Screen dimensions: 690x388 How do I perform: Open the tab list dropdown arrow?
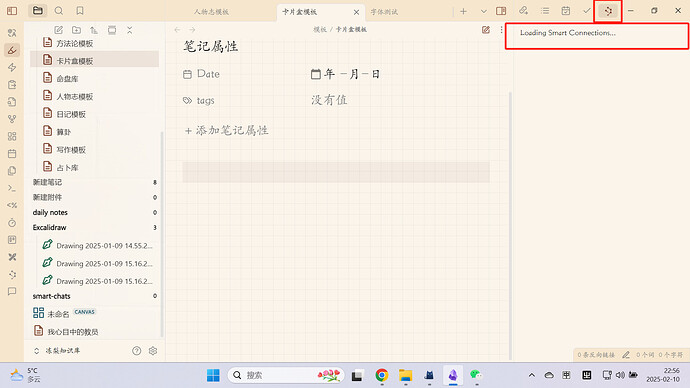point(484,11)
